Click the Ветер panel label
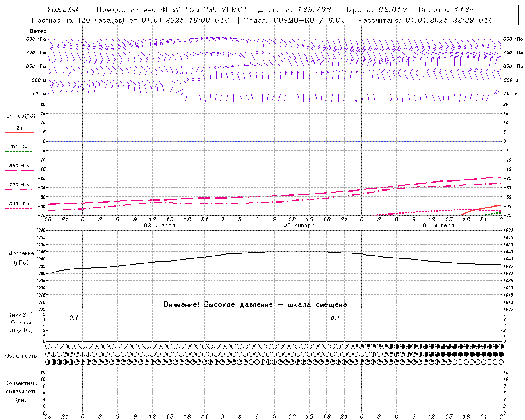 click(x=38, y=31)
